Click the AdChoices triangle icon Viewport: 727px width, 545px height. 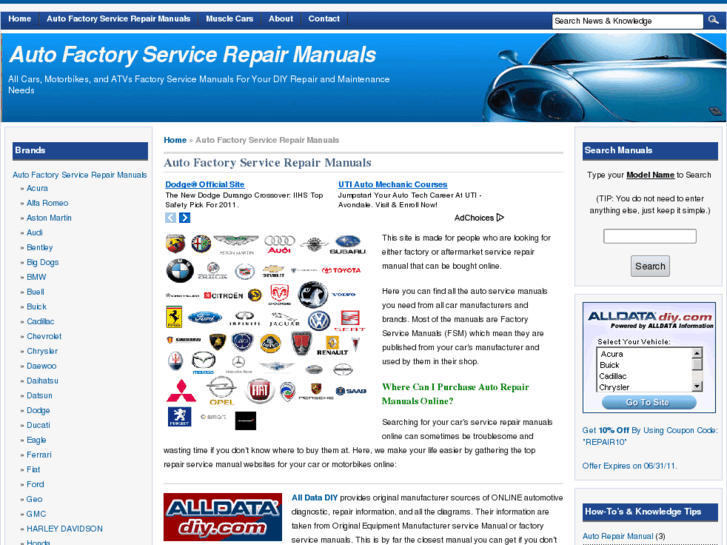pos(500,218)
